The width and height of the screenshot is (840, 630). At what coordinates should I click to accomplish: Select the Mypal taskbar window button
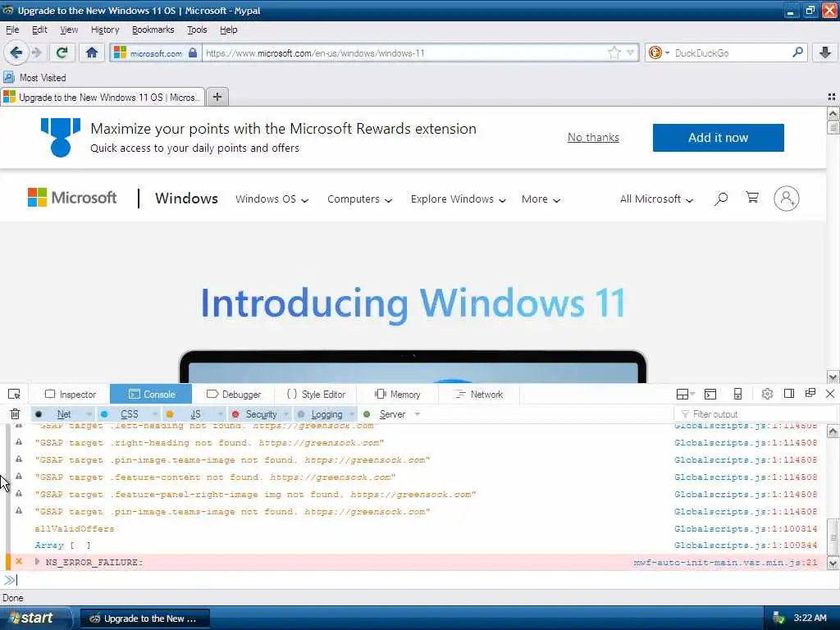[144, 619]
